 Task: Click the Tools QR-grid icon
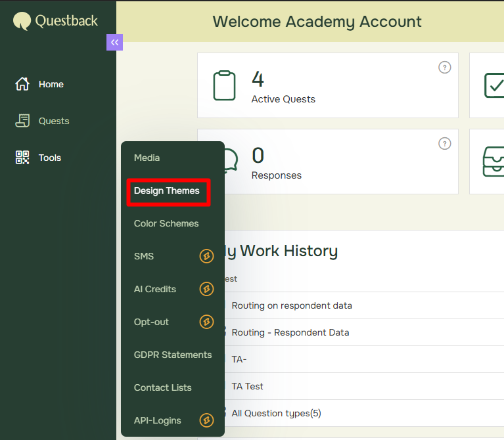[22, 158]
